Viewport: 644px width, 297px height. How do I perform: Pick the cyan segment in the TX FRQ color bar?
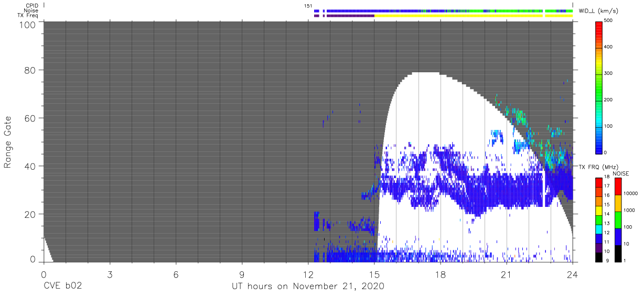599,232
